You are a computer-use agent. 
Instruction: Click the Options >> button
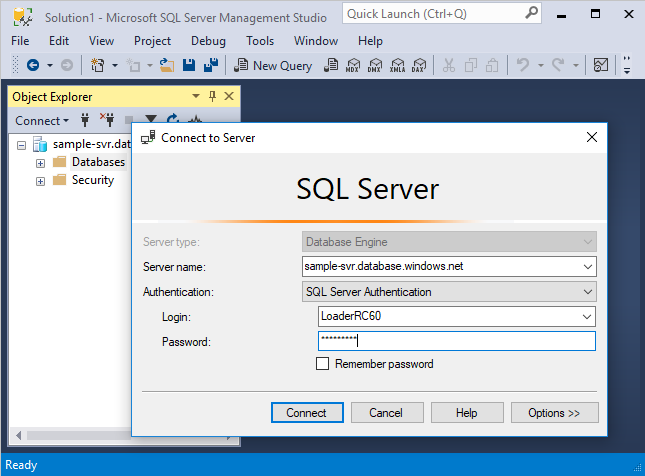(554, 413)
